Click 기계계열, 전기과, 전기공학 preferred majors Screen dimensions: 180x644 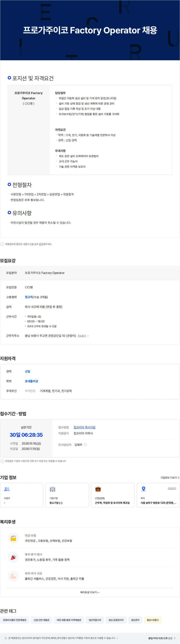[56, 391]
